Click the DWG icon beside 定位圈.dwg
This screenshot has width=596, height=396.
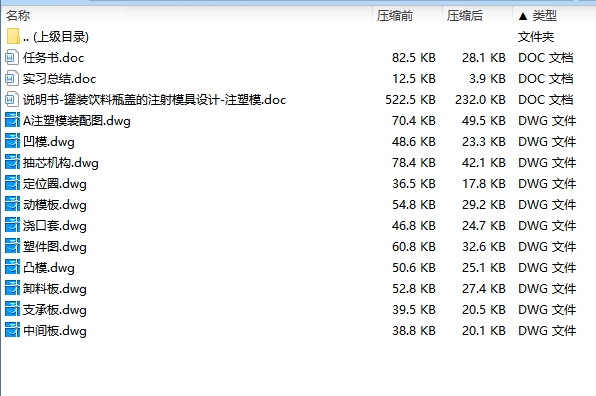[12, 184]
